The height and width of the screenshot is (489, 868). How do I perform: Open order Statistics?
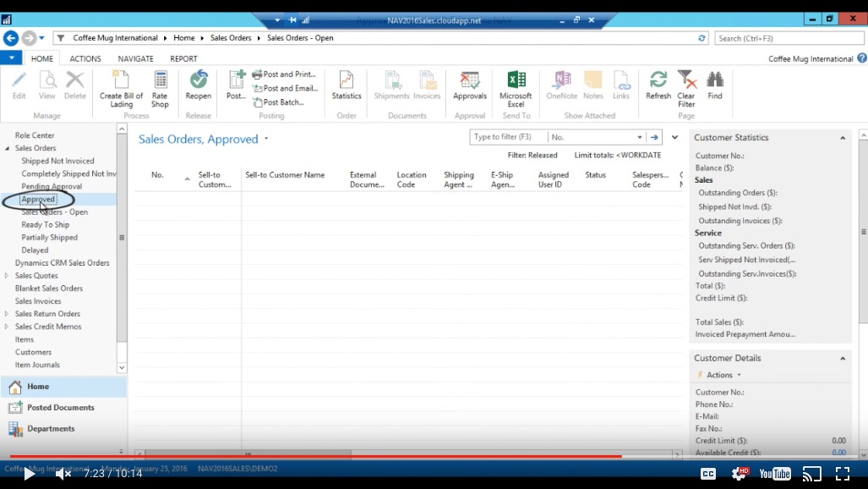[347, 85]
